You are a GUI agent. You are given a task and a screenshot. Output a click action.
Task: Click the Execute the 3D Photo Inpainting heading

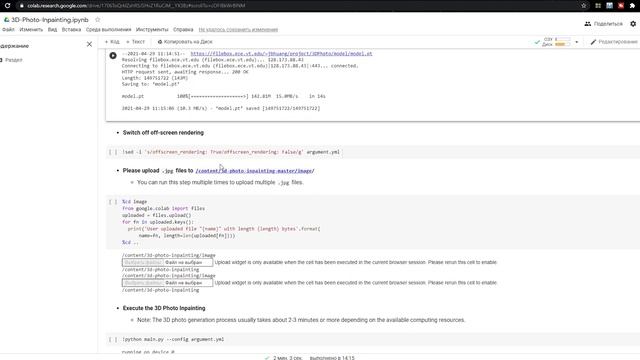tap(164, 308)
